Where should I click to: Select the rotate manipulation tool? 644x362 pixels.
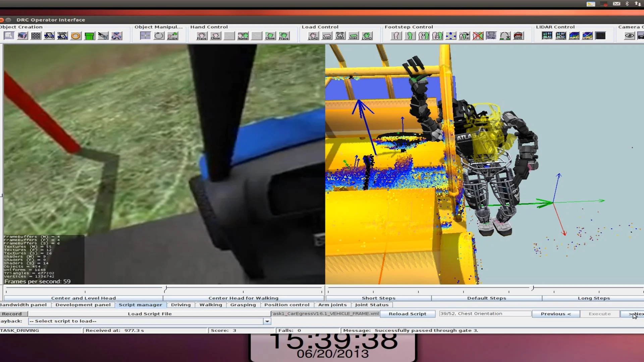[x=159, y=36]
